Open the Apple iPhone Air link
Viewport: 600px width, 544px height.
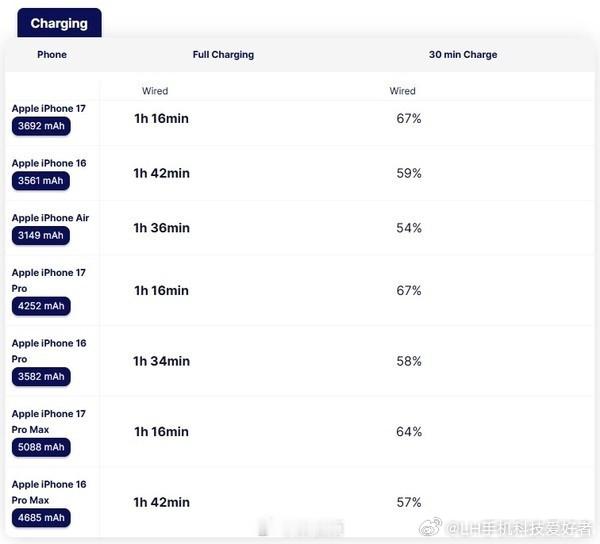pyautogui.click(x=50, y=218)
